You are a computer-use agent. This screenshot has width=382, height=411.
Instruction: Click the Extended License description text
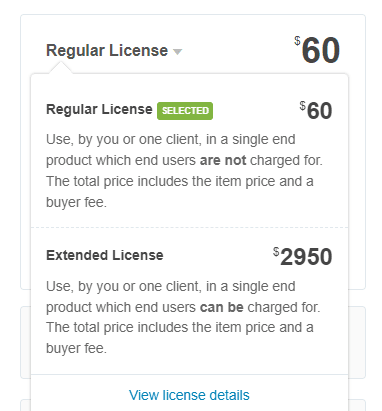(x=183, y=317)
